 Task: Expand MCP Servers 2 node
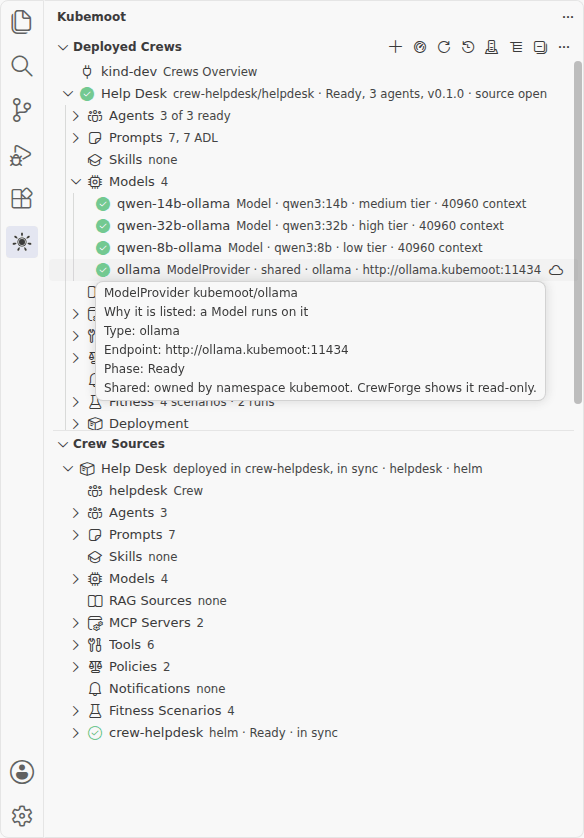point(76,623)
